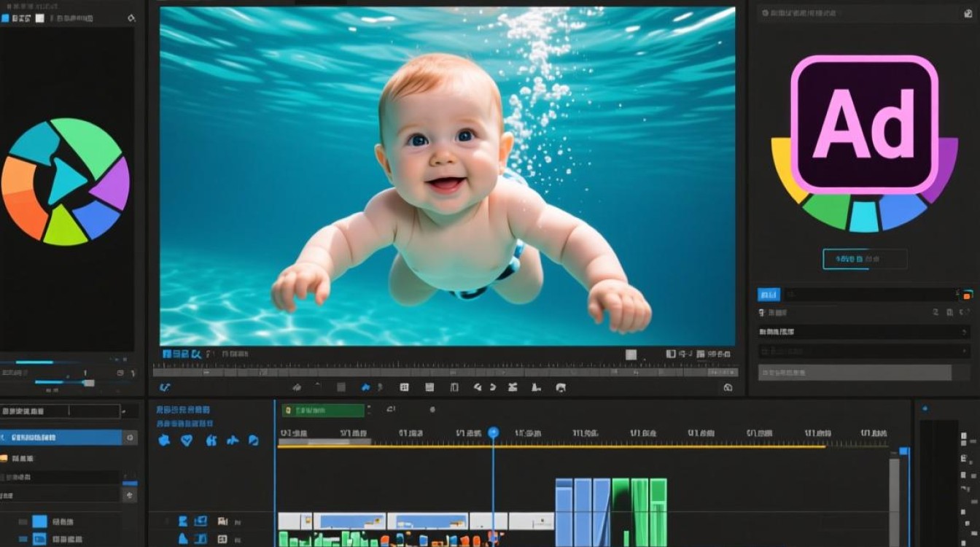Image resolution: width=980 pixels, height=547 pixels.
Task: Click the blue marker icon in the transport bar
Action: click(x=366, y=387)
